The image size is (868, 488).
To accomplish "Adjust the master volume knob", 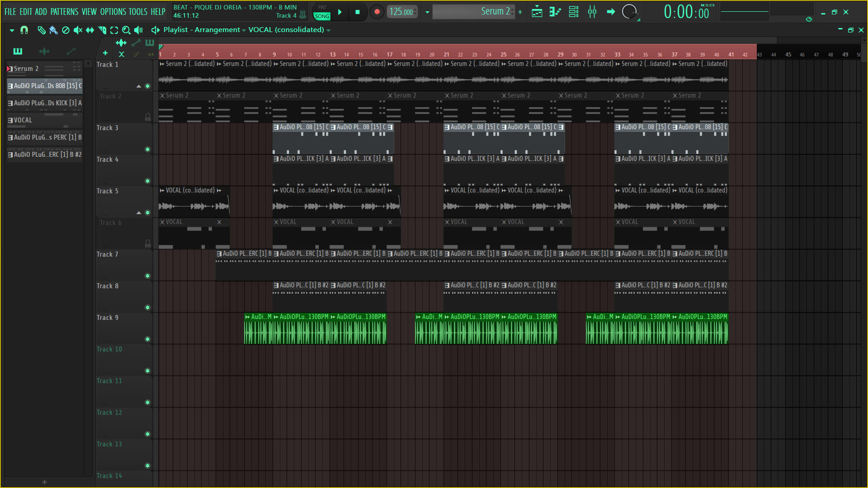I will pyautogui.click(x=630, y=12).
